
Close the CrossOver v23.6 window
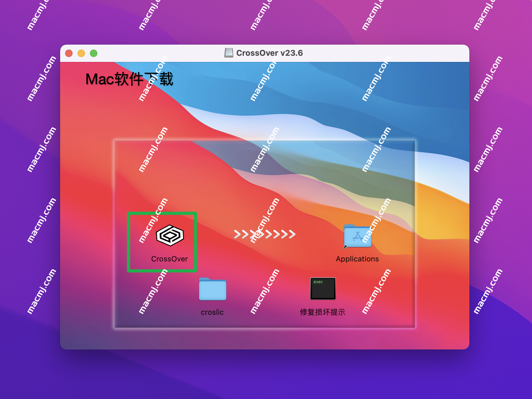(69, 53)
